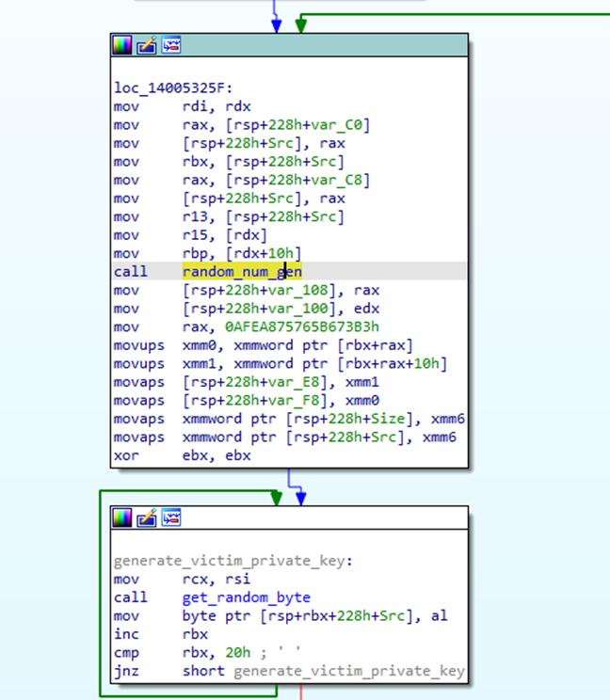Click constant 0AFEA875765B673B3h
610x700 pixels.
[x=302, y=326]
